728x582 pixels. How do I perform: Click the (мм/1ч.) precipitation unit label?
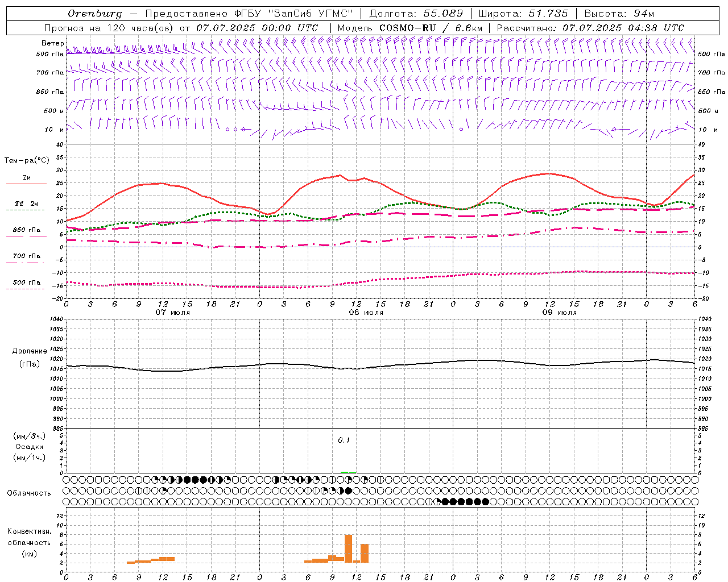[30, 458]
